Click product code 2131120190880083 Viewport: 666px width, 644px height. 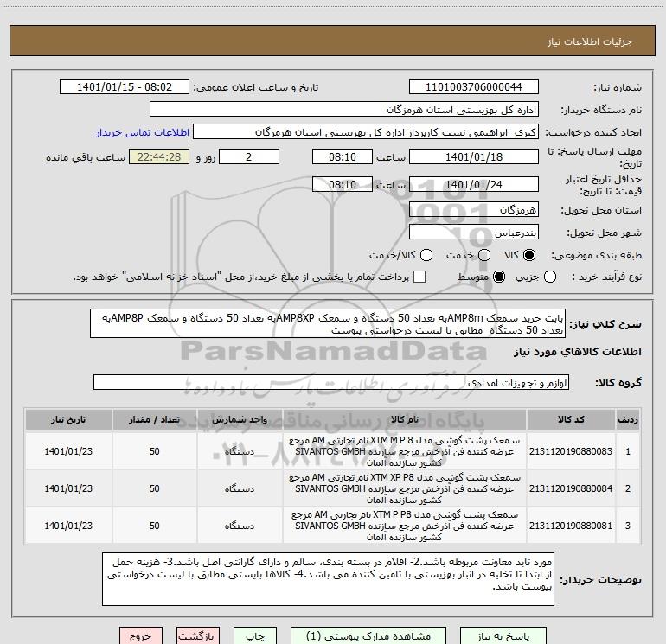click(571, 451)
